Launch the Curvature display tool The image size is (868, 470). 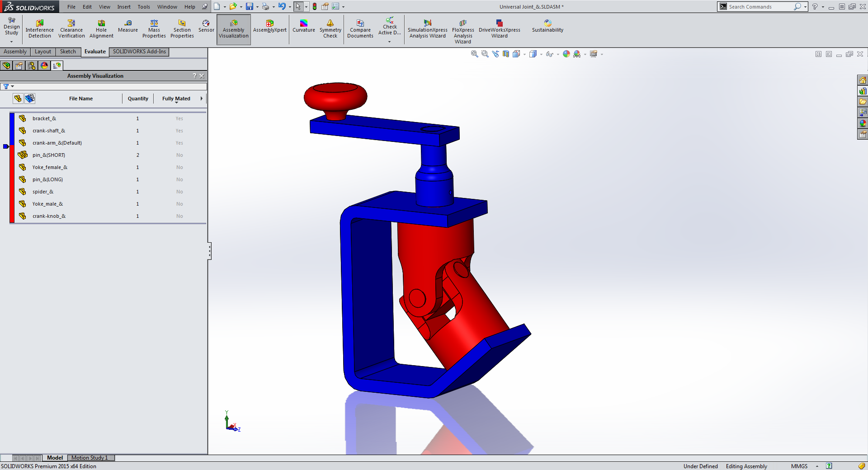click(303, 26)
